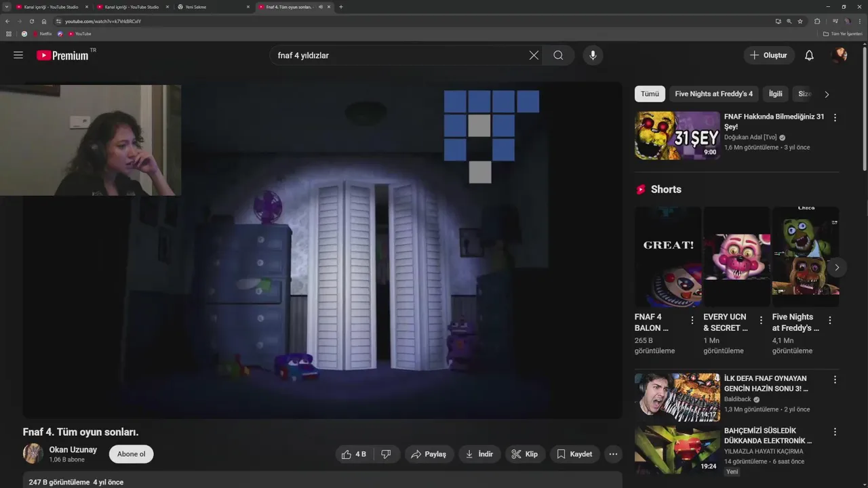
Task: Select the Tümü filter chip
Action: coord(650,94)
